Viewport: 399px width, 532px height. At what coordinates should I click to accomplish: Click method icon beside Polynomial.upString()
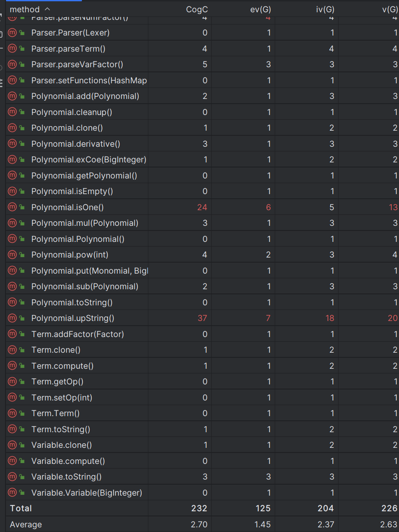pos(12,318)
